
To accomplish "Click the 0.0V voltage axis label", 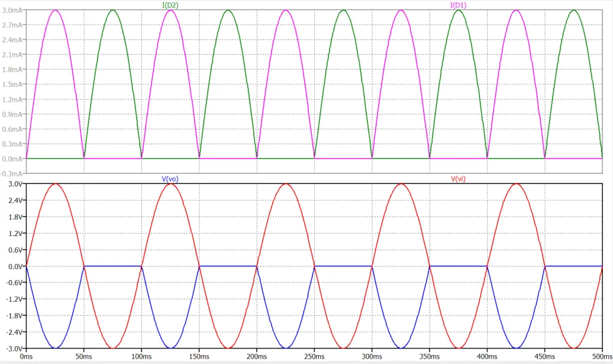I will pos(14,266).
